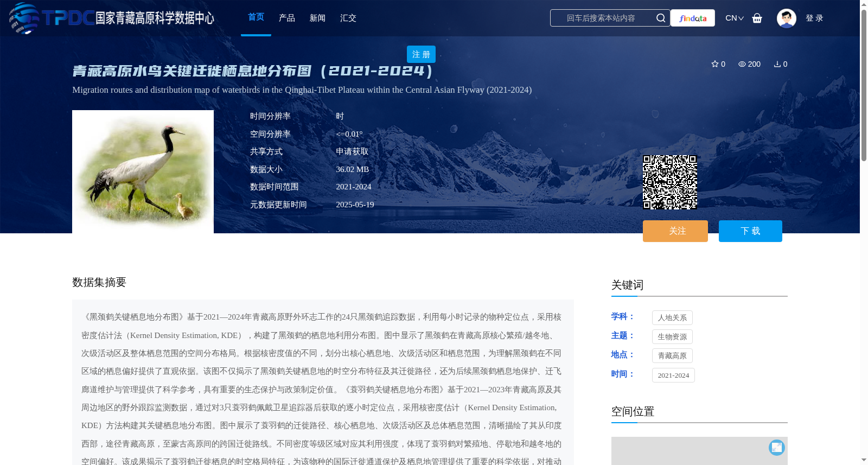Click the user avatar icon
The width and height of the screenshot is (868, 465).
[x=786, y=18]
